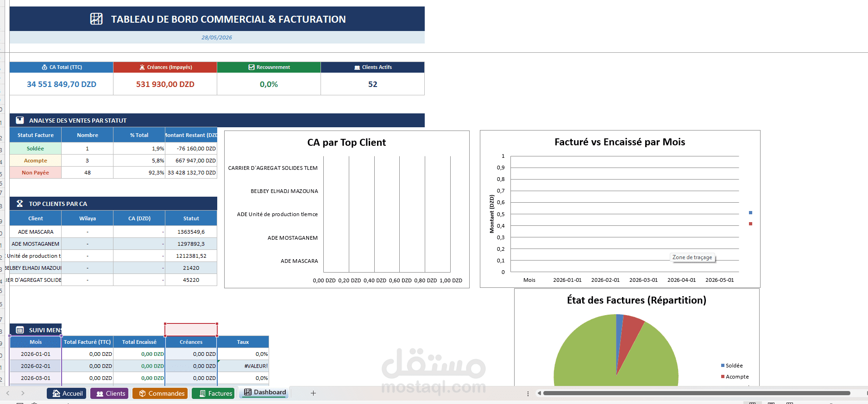868x404 pixels.
Task: Click 'État des Factures (Répartition)' chart title
Action: pyautogui.click(x=636, y=300)
